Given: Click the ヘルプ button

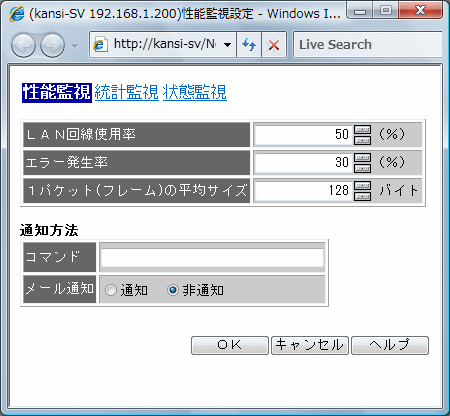Looking at the screenshot, I should 390,345.
